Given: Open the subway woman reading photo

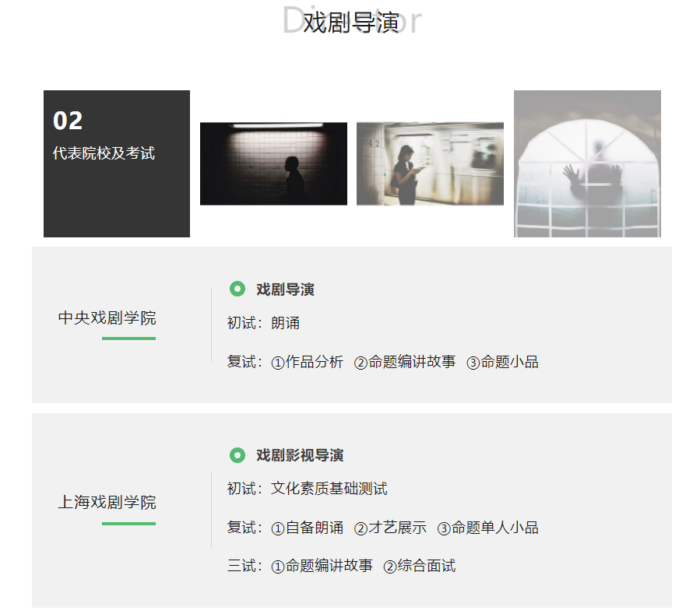Looking at the screenshot, I should pos(430,163).
